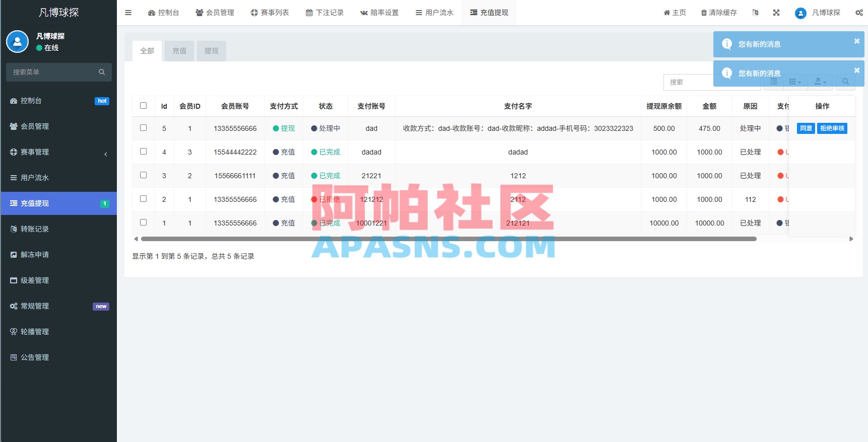Dismiss the upper 您有新的消息 notification
The width and height of the screenshot is (868, 442).
857,41
